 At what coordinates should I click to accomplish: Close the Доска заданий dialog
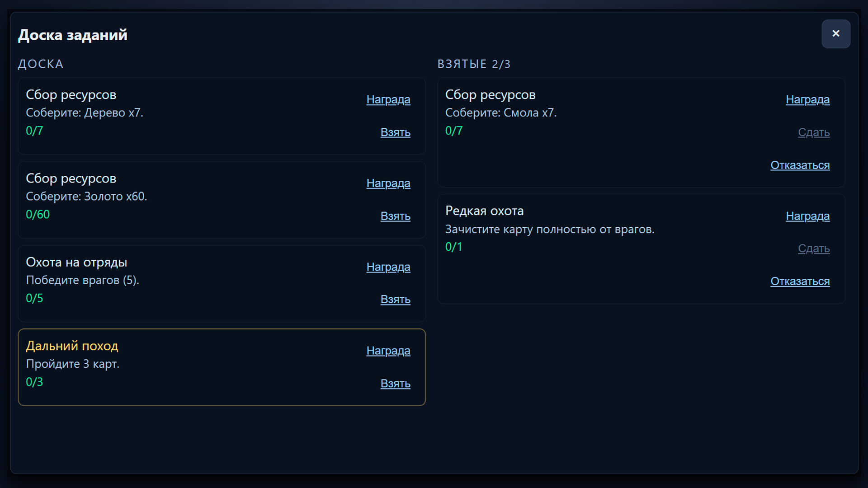point(835,34)
